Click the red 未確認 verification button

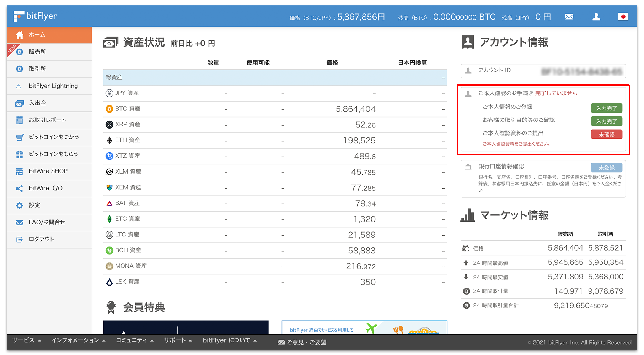[606, 134]
